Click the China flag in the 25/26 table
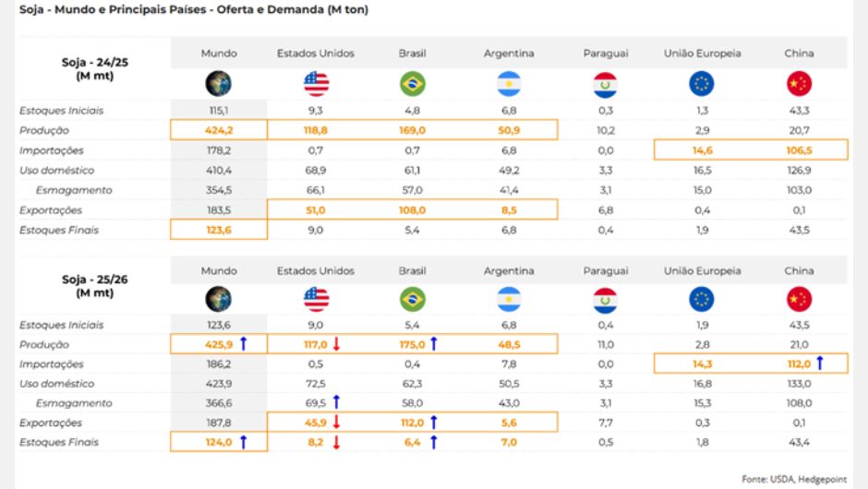 tap(799, 299)
